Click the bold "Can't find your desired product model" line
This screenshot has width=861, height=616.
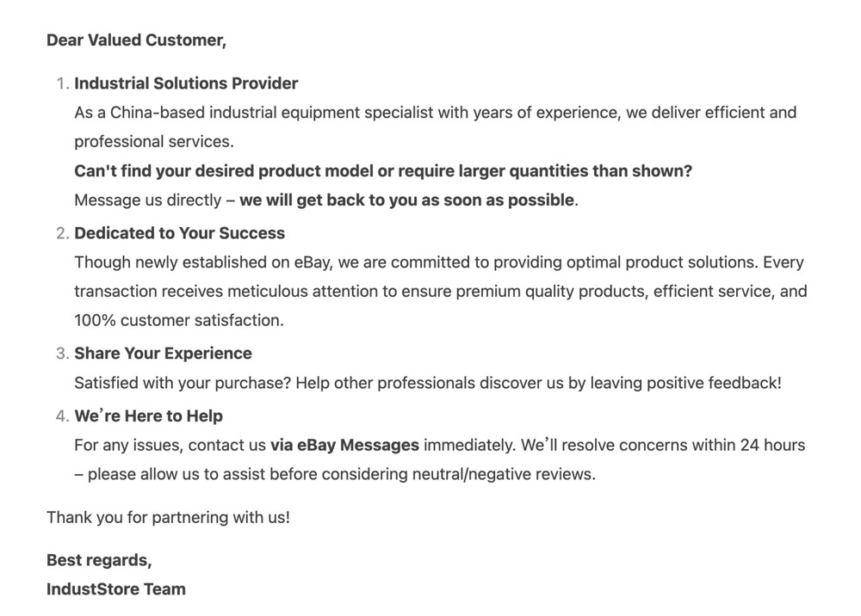(x=382, y=170)
